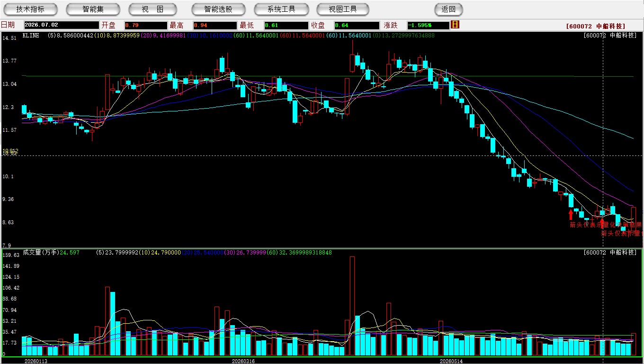Click the red signal arrow on the dashed crosshair
Image resolution: width=644 pixels, height=364 pixels.
pyautogui.click(x=602, y=223)
